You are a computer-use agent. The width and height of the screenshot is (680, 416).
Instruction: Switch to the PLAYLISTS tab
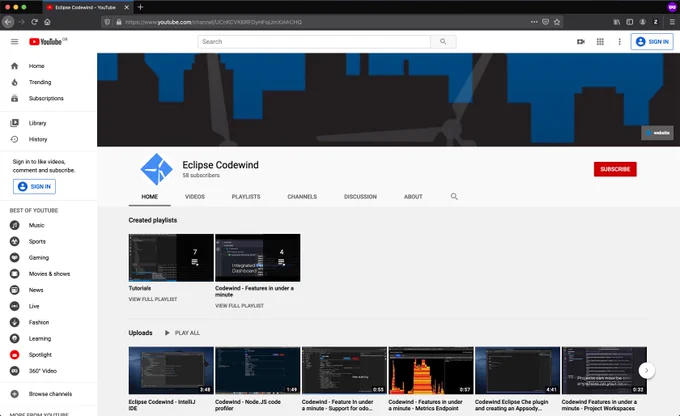click(246, 197)
